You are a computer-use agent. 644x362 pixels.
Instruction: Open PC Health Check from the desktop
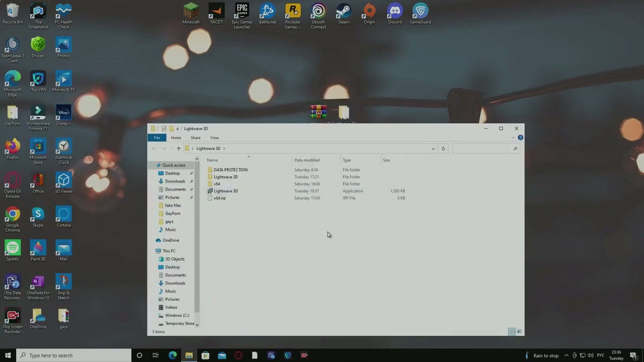click(x=63, y=17)
